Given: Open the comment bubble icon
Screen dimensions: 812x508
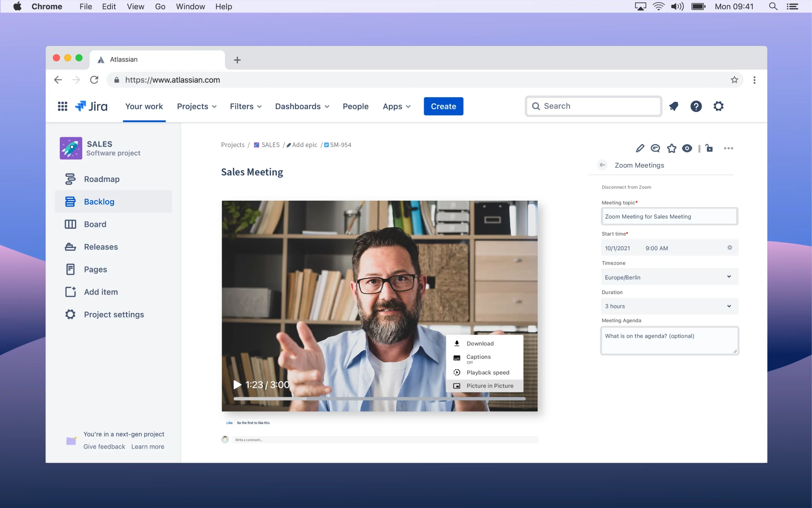Looking at the screenshot, I should tap(655, 148).
